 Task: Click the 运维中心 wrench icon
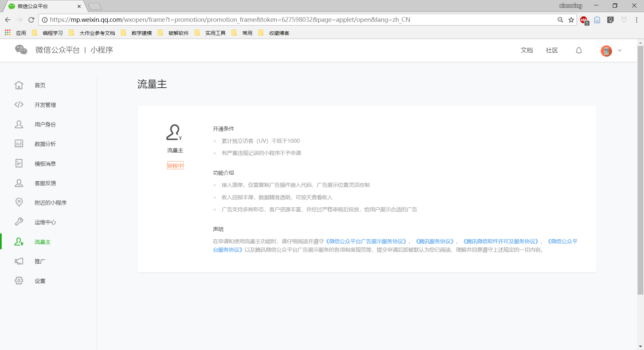[x=19, y=222]
